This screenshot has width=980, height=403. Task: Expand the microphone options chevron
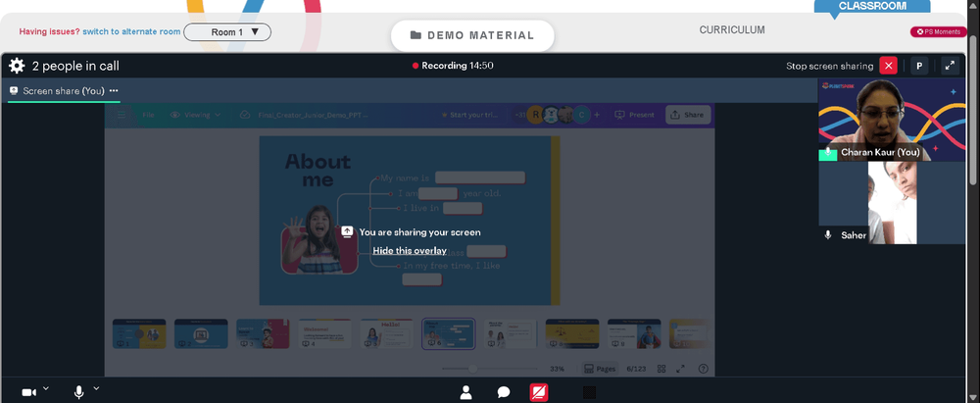(96, 389)
